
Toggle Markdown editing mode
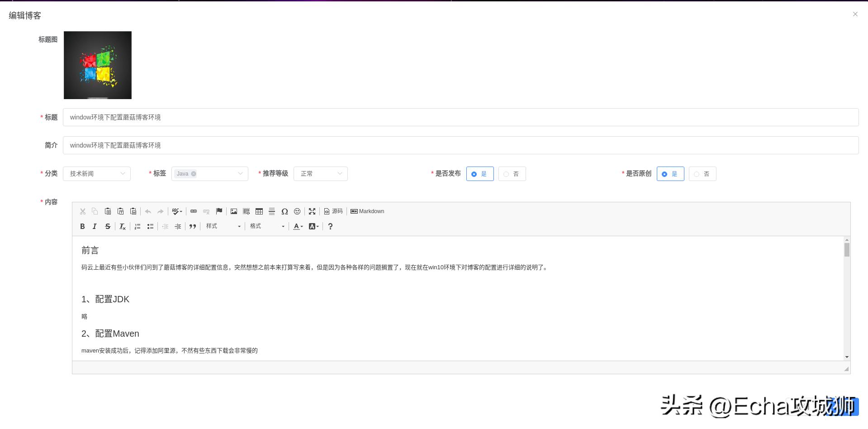pyautogui.click(x=367, y=211)
